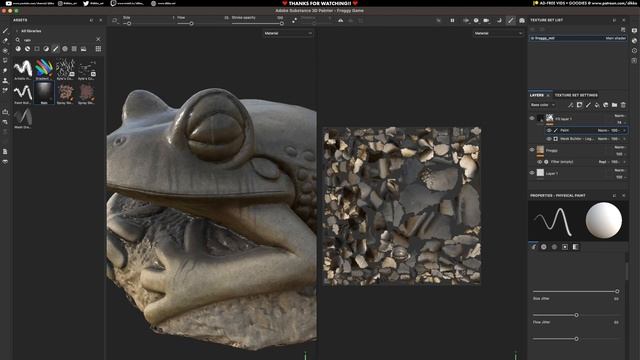Filter assets by environment maps icon
The width and height of the screenshot is (640, 360).
[x=84, y=49]
